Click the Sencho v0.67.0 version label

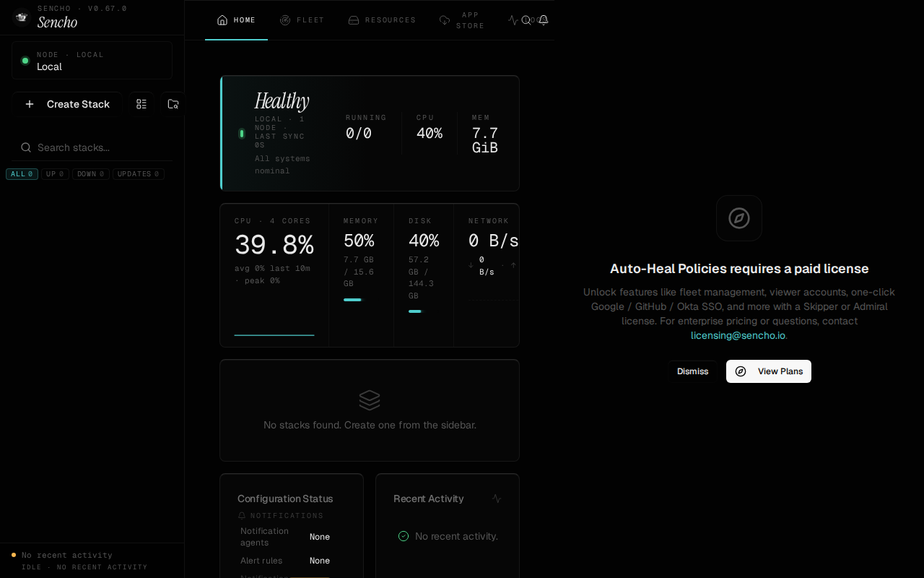[x=82, y=9]
